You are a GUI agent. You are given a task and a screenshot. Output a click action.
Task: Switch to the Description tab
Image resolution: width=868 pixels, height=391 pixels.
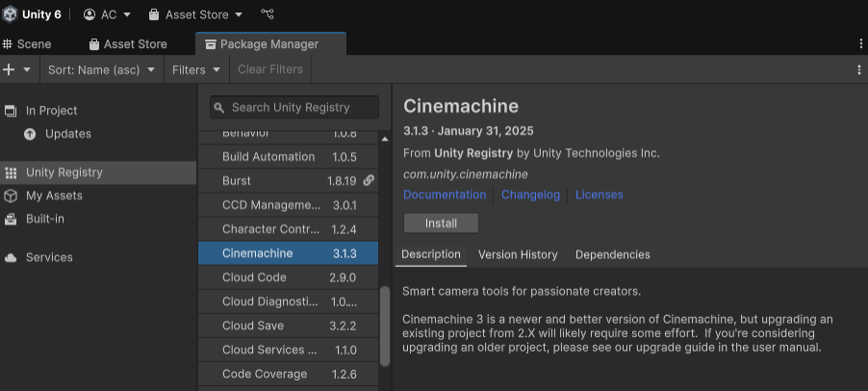[431, 255]
